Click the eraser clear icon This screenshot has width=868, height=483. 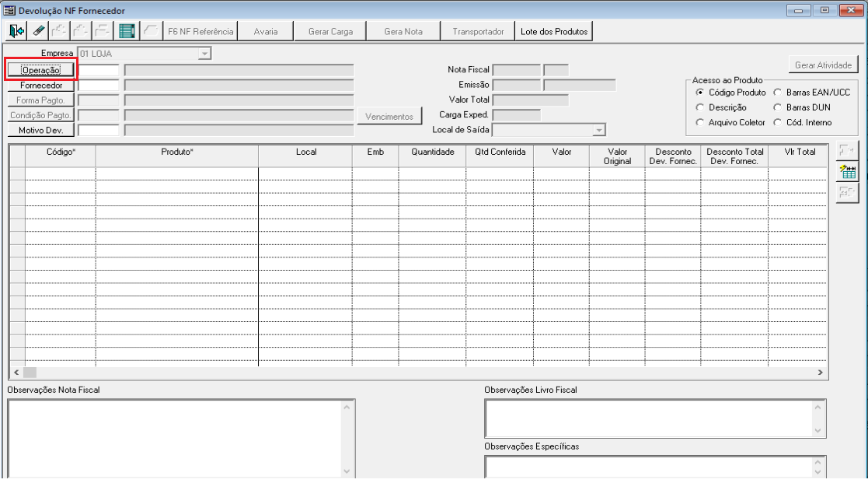click(x=38, y=31)
